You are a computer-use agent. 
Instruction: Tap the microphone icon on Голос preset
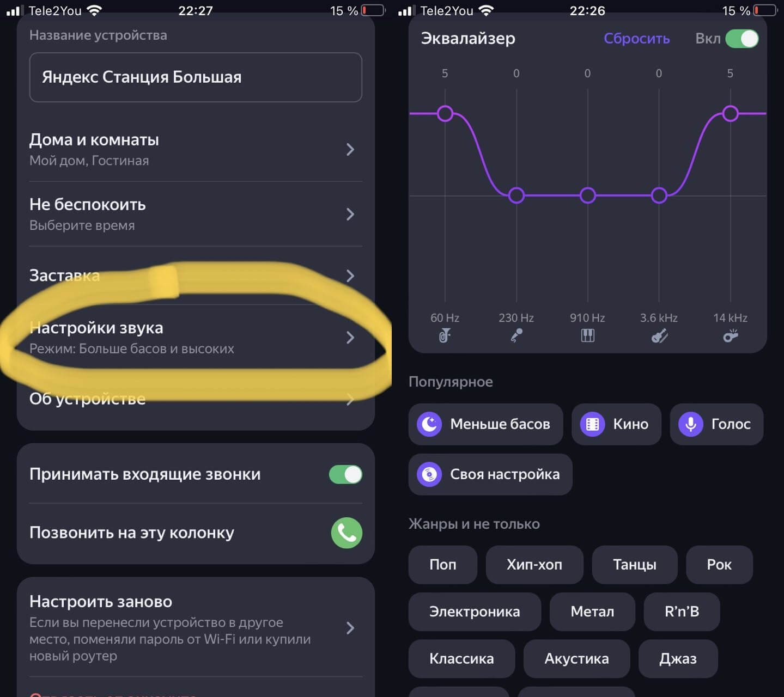click(690, 424)
